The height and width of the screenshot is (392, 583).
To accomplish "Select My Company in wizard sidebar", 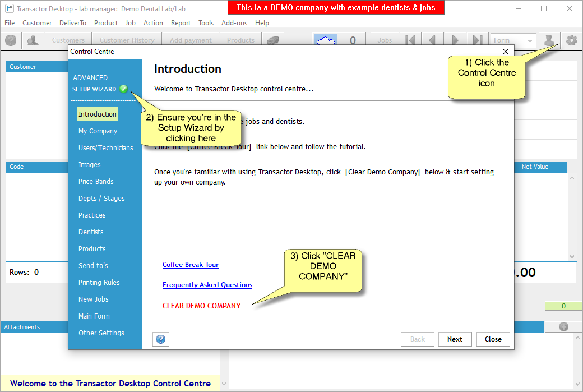I will click(x=98, y=131).
